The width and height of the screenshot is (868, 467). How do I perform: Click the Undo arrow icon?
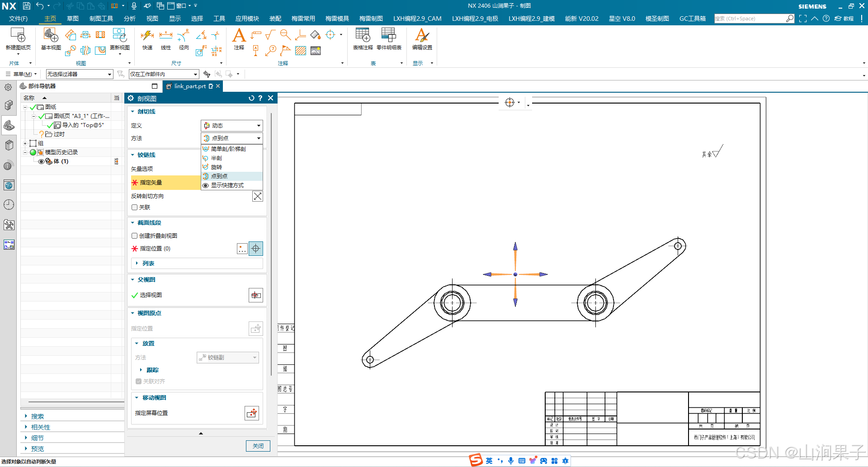point(40,6)
